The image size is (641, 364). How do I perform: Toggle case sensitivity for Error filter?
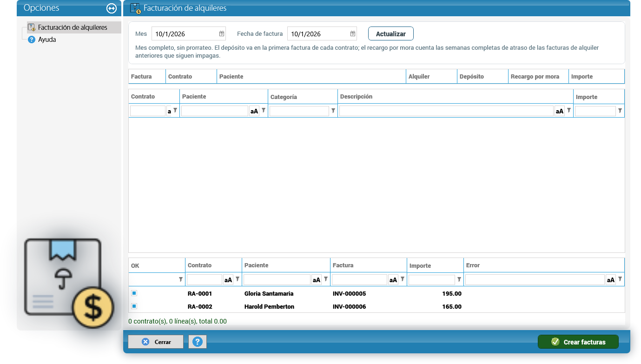[611, 280]
